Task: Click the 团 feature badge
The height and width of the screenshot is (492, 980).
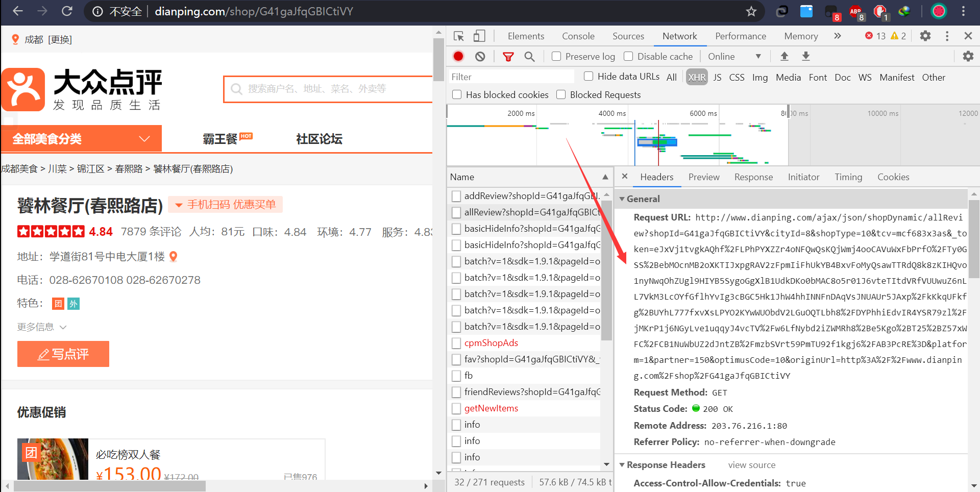Action: pyautogui.click(x=58, y=304)
